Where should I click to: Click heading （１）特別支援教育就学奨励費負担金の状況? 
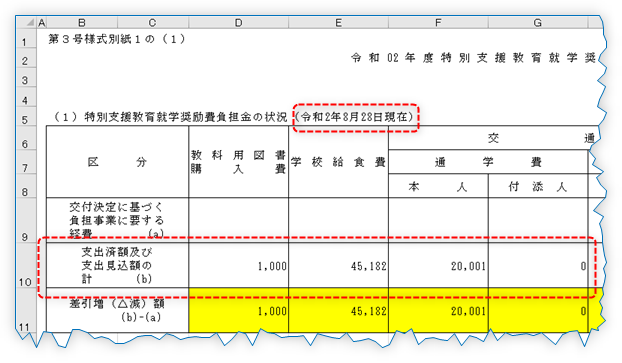171,117
